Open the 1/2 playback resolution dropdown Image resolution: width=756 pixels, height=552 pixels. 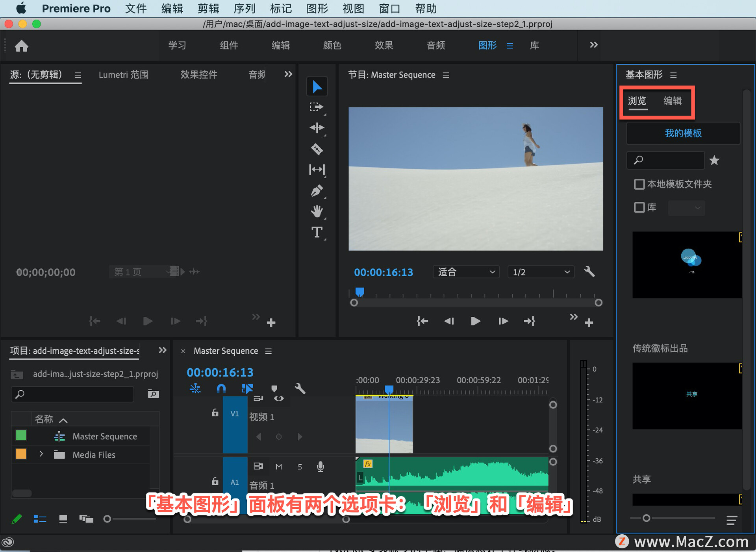coord(541,272)
